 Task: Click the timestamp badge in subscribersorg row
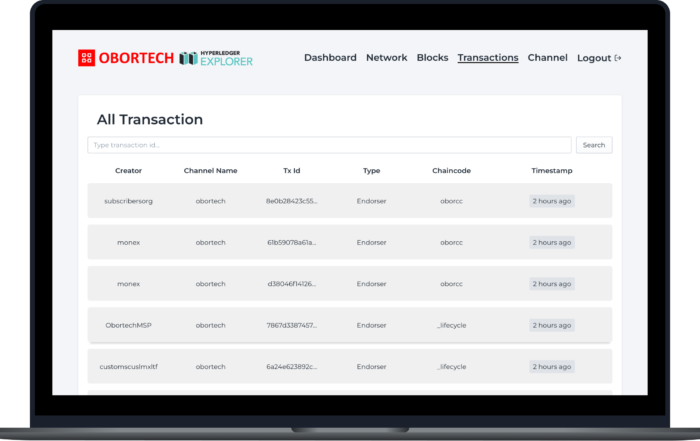pyautogui.click(x=552, y=201)
